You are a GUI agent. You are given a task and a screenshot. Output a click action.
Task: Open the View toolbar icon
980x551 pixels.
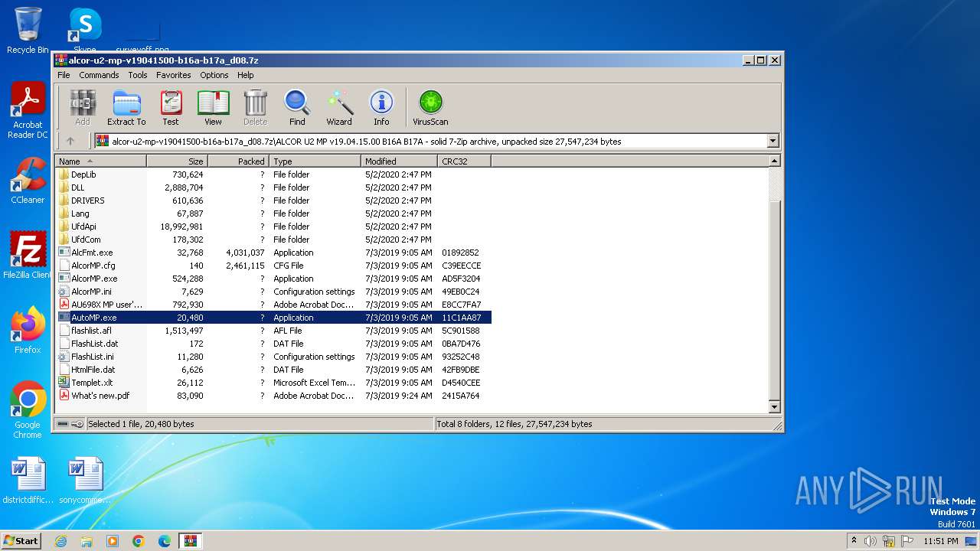(213, 108)
